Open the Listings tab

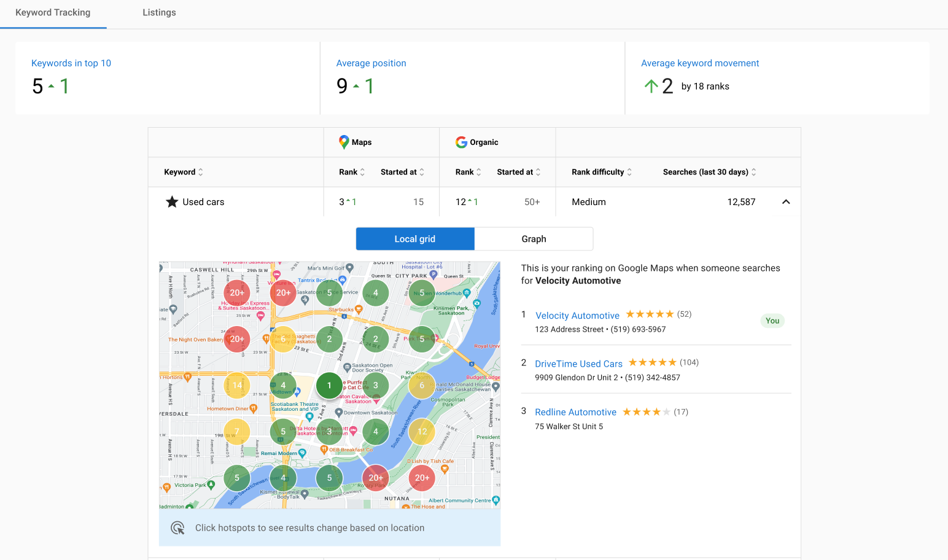(159, 13)
